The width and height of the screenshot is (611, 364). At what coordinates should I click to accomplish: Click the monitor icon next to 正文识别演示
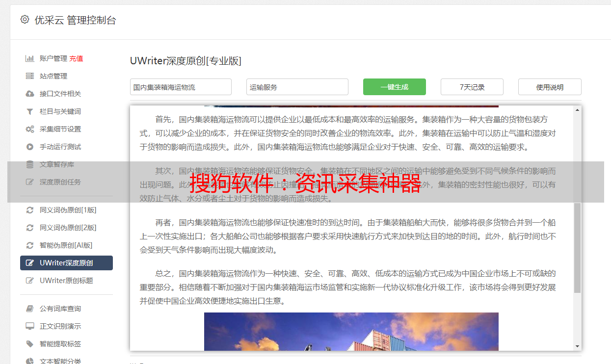point(30,326)
